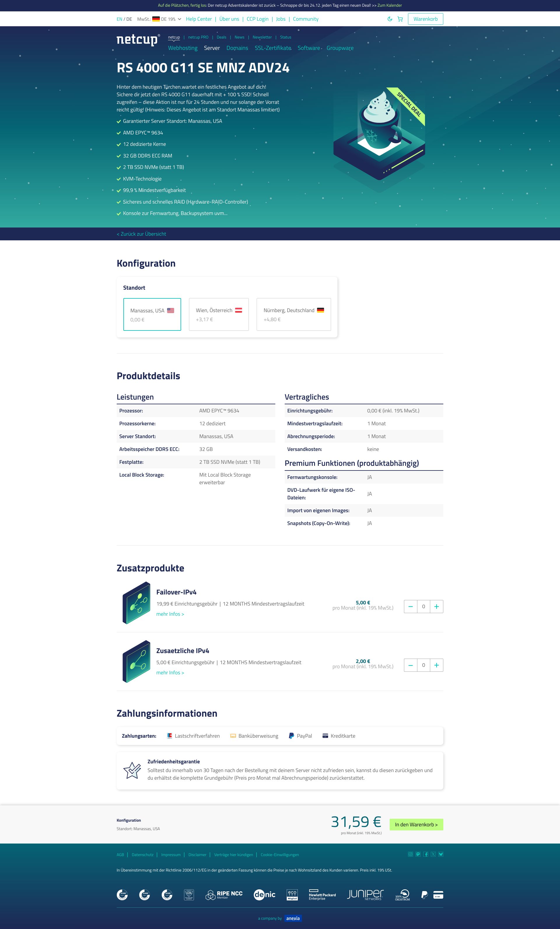
Task: Go back via Zurück zur Übersicht
Action: [x=141, y=234]
